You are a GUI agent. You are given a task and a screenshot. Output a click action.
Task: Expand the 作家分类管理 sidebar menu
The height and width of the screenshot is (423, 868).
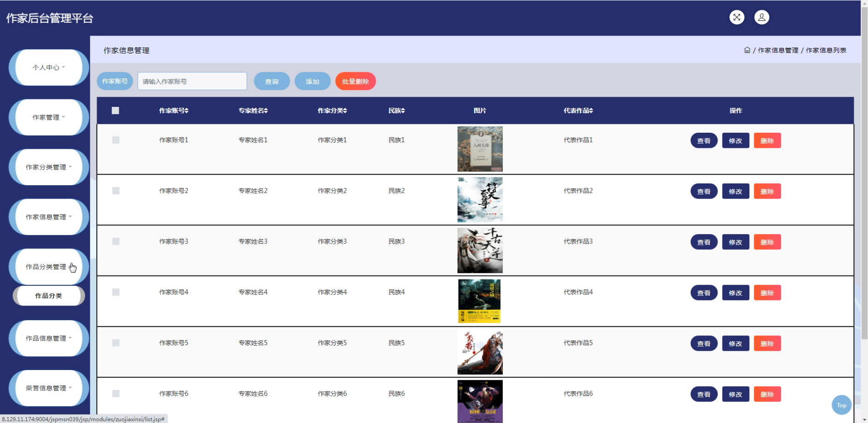coord(49,167)
